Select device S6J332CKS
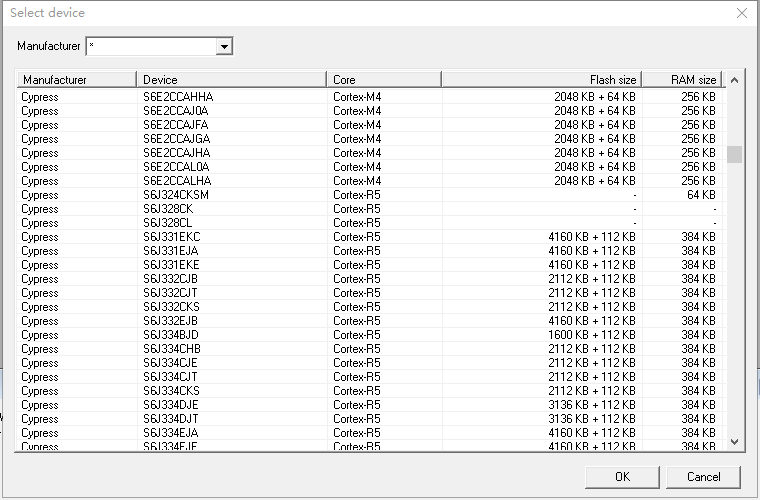760x500 pixels. point(171,308)
